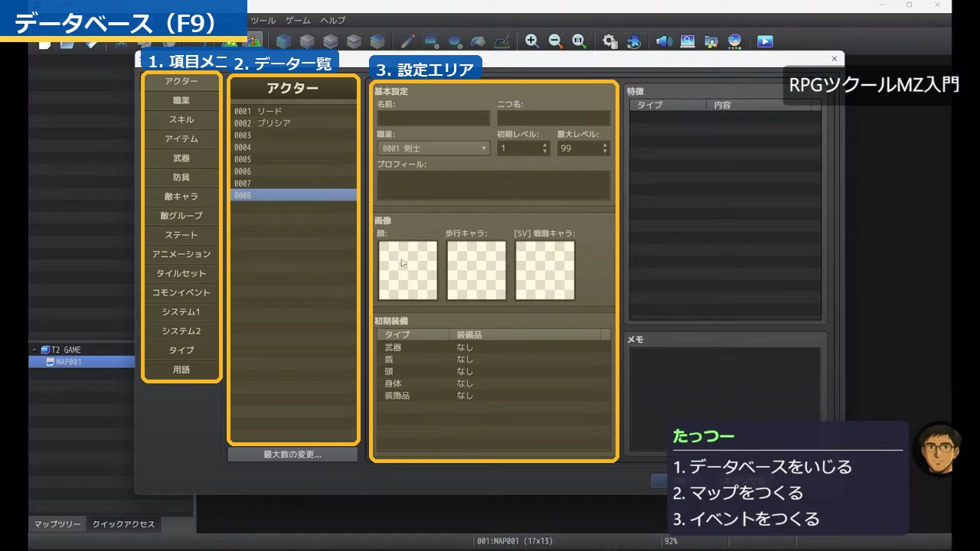Viewport: 980px width, 551px height.
Task: Select the システム1 database category
Action: [181, 311]
